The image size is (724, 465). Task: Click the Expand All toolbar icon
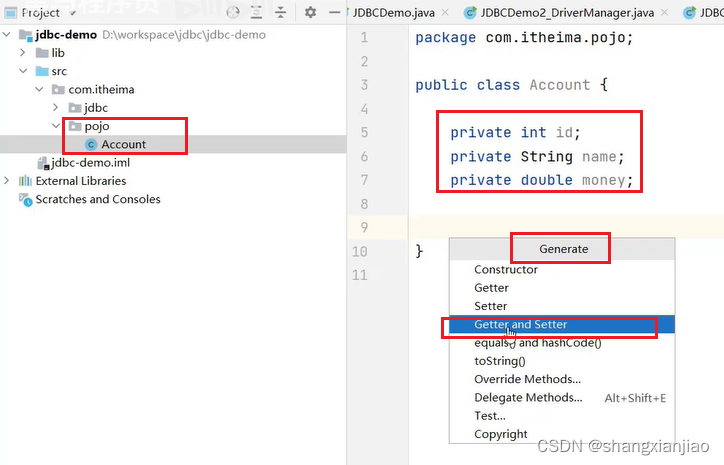(256, 12)
